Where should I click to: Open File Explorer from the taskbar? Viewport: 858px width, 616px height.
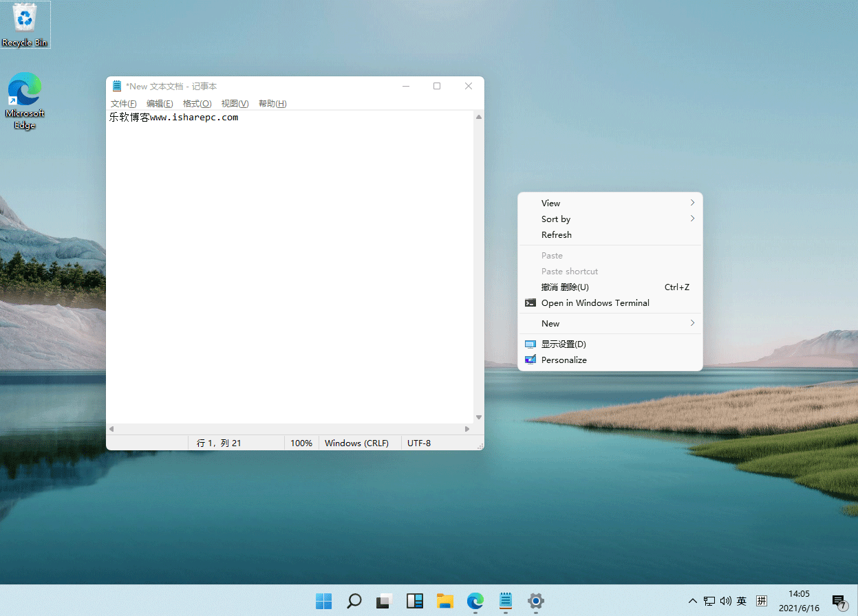tap(444, 601)
